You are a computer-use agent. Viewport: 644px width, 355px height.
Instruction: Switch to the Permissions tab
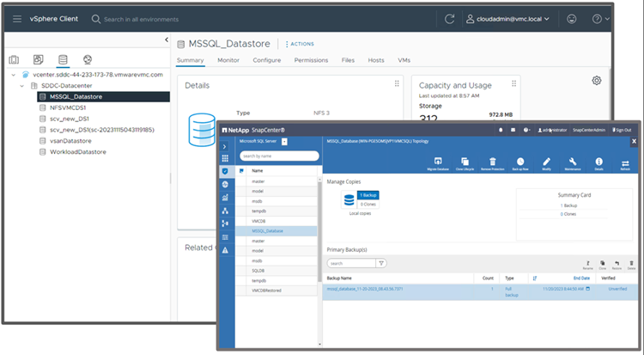tap(311, 60)
